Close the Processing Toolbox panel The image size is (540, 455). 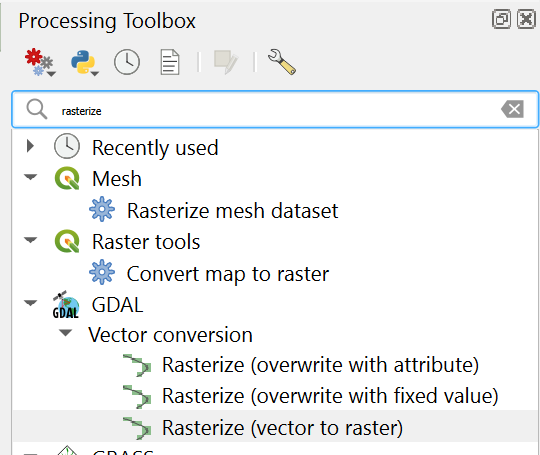pyautogui.click(x=526, y=19)
